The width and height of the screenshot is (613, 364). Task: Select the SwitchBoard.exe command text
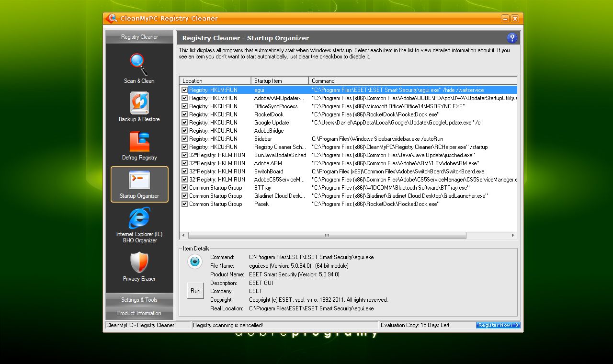tap(398, 171)
